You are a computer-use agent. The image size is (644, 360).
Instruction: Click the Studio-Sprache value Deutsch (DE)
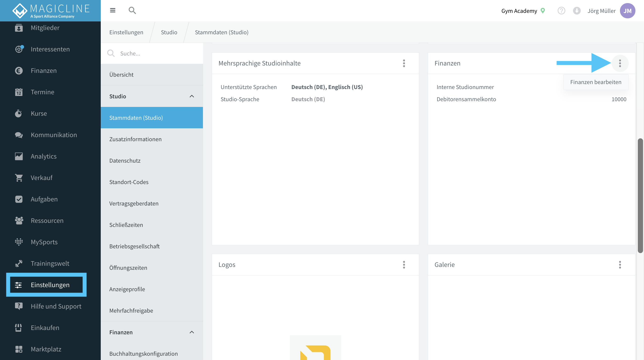pos(308,99)
